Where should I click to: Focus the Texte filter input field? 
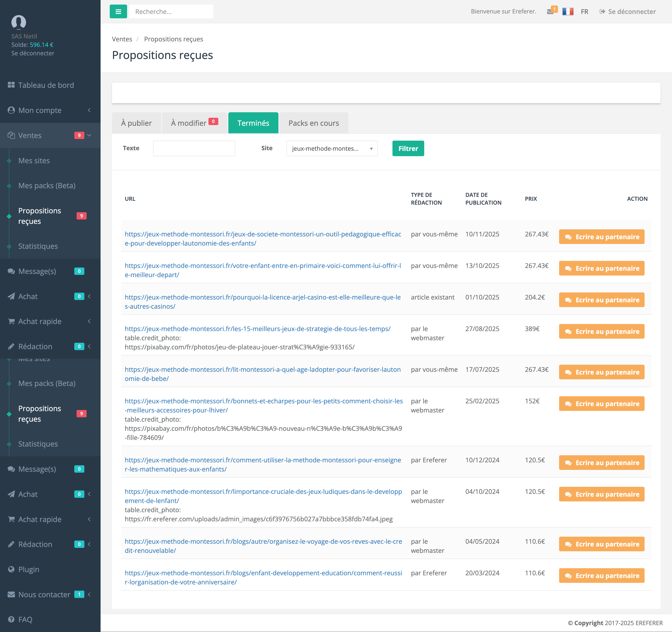point(194,148)
